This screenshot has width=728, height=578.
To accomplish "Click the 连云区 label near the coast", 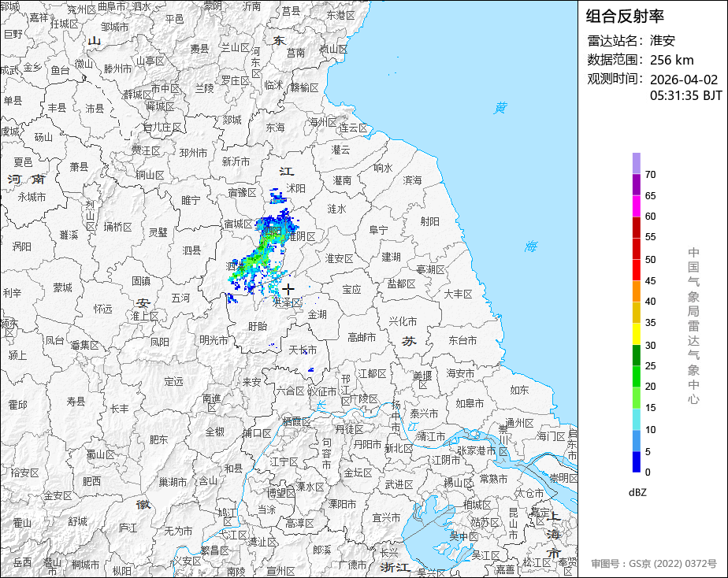I will [353, 128].
